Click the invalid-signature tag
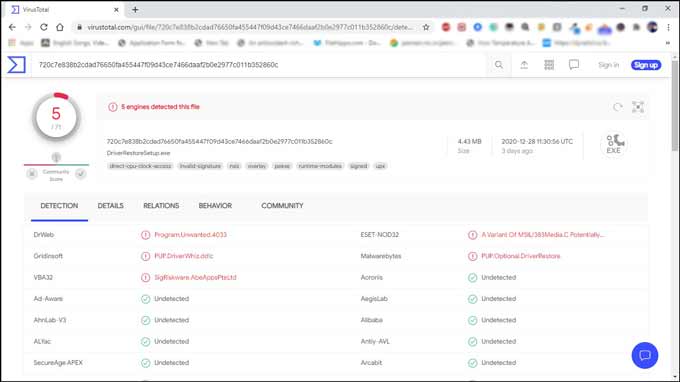 [x=200, y=166]
